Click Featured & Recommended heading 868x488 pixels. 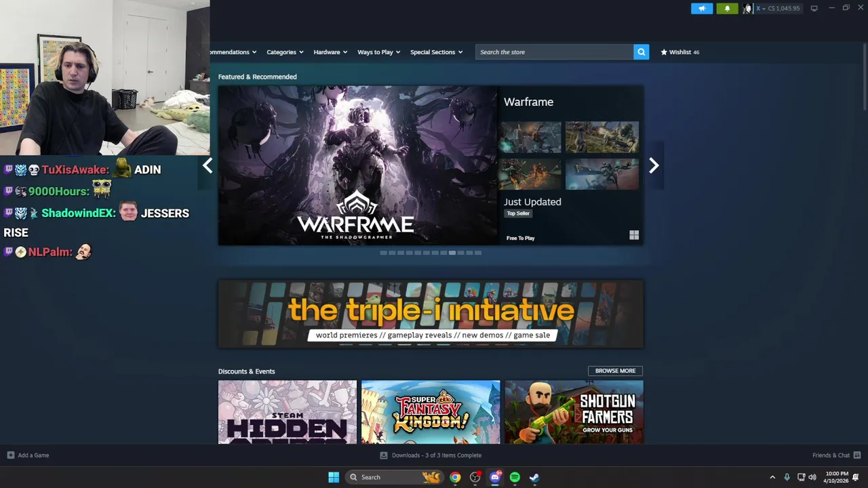point(257,77)
